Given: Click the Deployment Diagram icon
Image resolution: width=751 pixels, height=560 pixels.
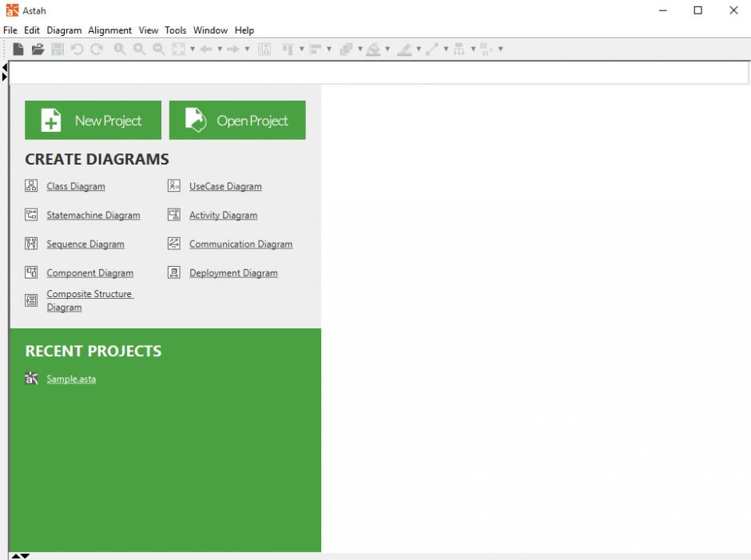Looking at the screenshot, I should pos(174,272).
